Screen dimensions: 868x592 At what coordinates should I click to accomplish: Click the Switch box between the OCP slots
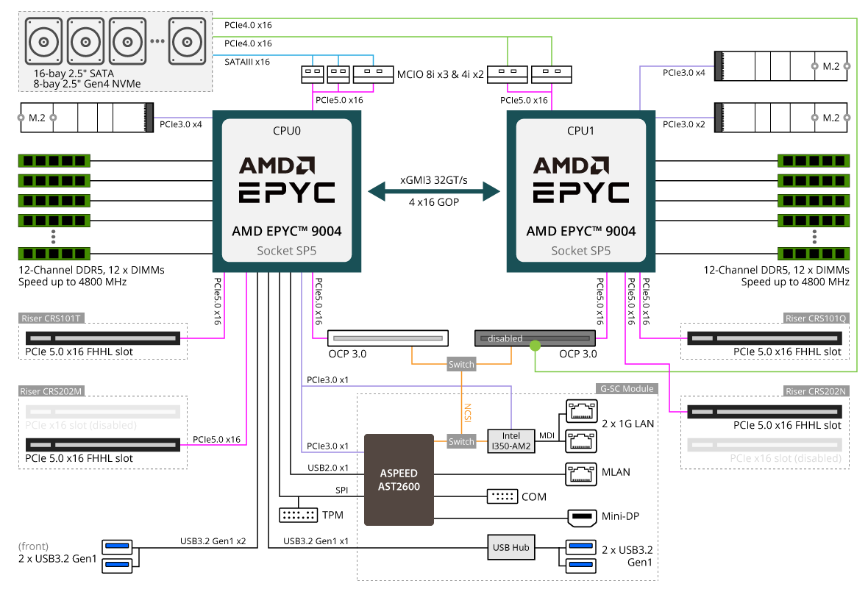[461, 364]
